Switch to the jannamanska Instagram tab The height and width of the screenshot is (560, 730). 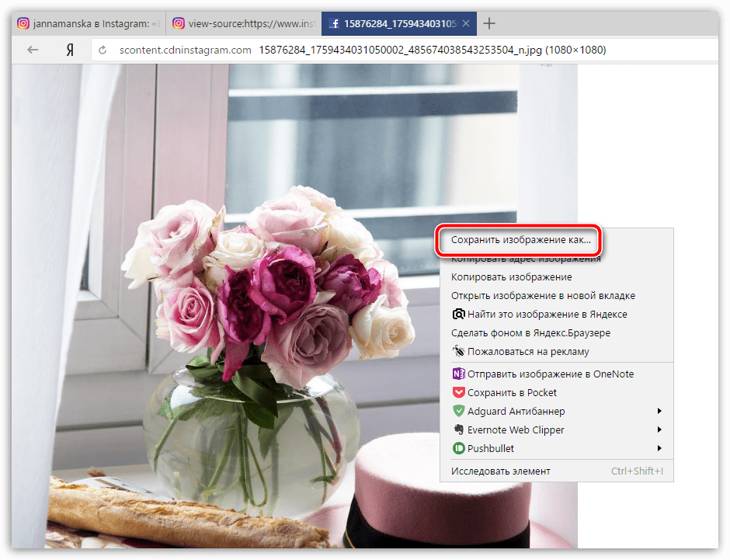(x=89, y=23)
